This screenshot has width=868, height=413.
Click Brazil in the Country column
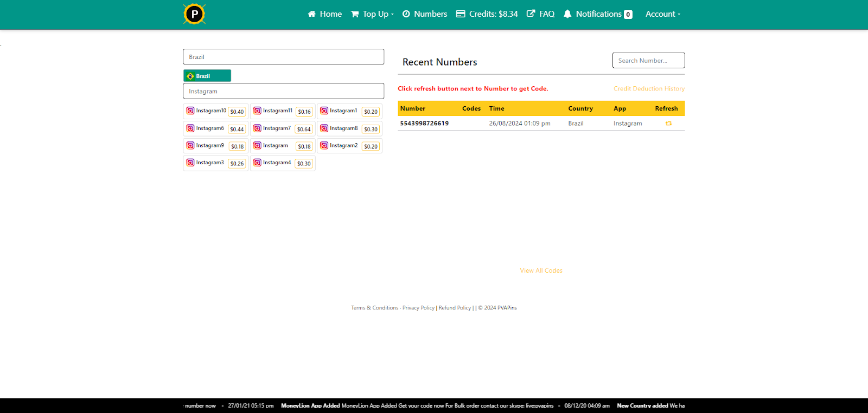point(576,124)
